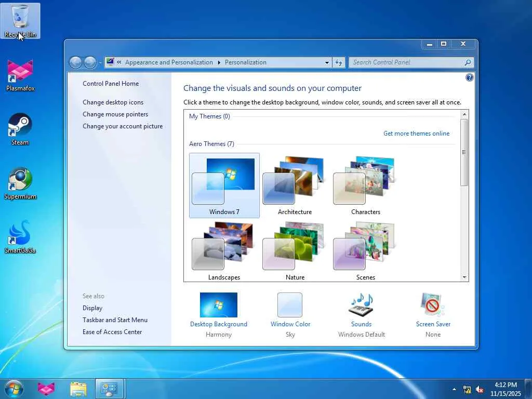Image resolution: width=532 pixels, height=399 pixels.
Task: Open the Windows Start menu orb
Action: [x=14, y=389]
